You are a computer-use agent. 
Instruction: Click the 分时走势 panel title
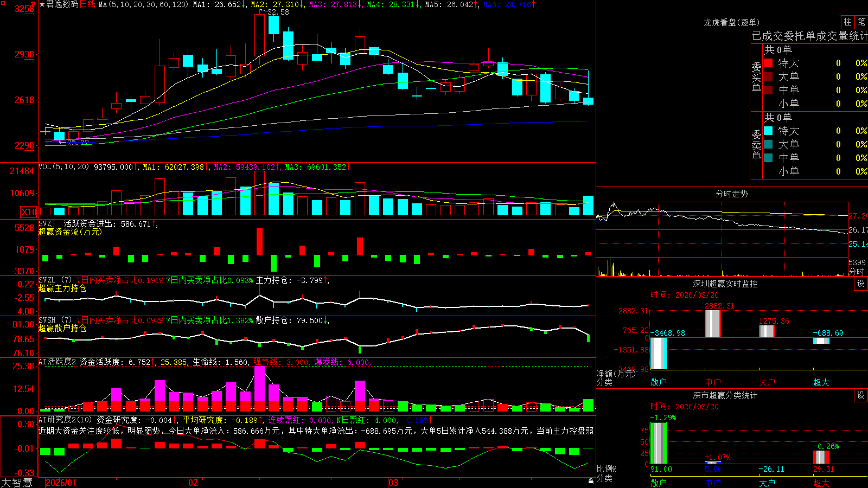pos(732,194)
